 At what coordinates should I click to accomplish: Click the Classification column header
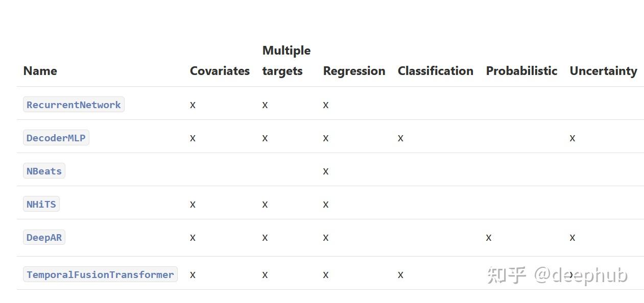436,71
